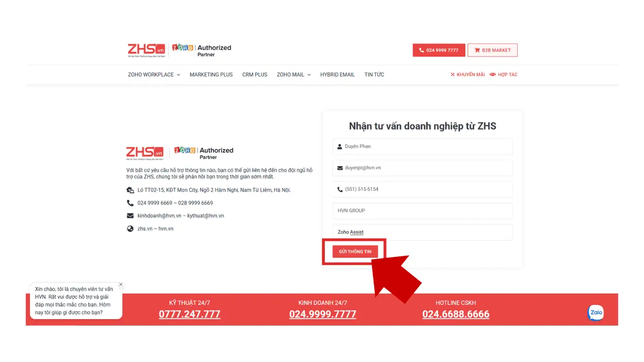Click the field containing Zoho Assist
644x362 pixels.
tap(422, 232)
